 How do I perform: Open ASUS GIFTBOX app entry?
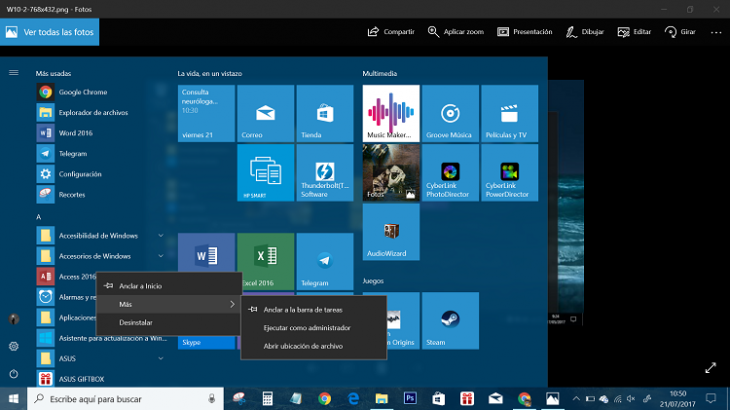100,379
